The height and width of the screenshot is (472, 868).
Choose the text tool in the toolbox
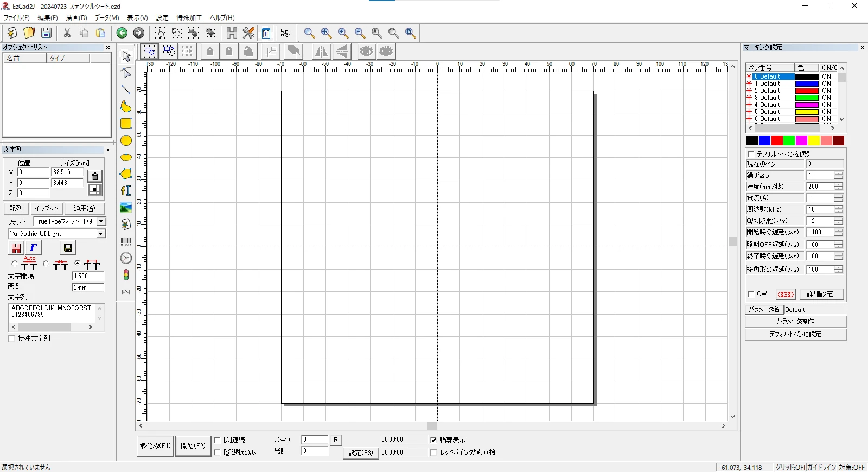126,190
